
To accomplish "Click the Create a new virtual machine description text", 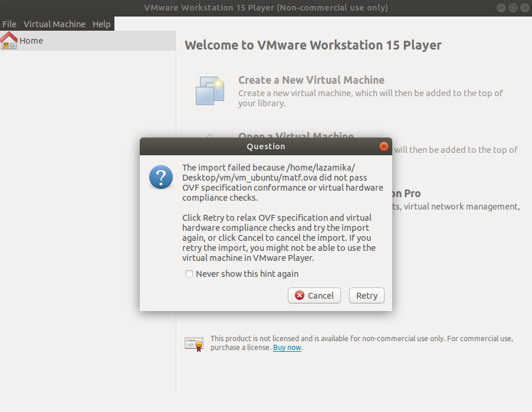I will tap(370, 98).
